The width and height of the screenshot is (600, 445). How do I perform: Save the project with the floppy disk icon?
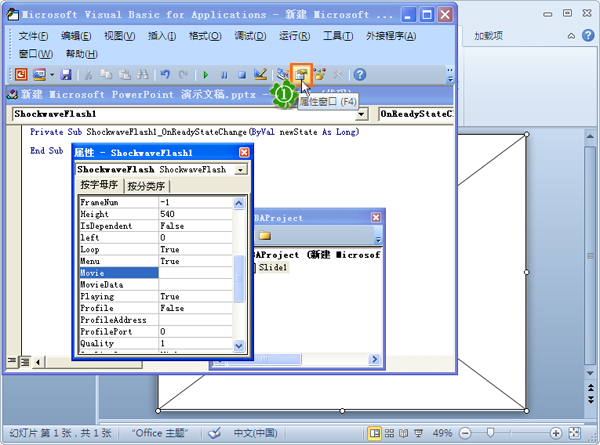(x=66, y=74)
